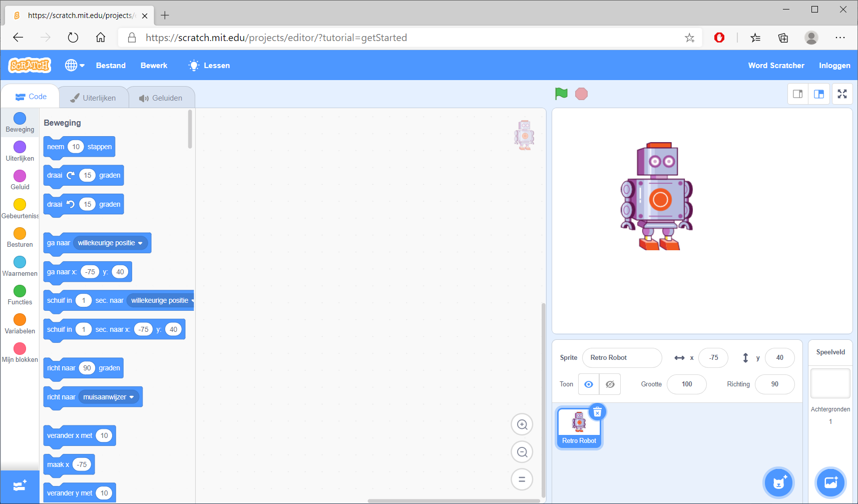Select the Beweging block category
Image resolution: width=858 pixels, height=504 pixels.
point(20,123)
